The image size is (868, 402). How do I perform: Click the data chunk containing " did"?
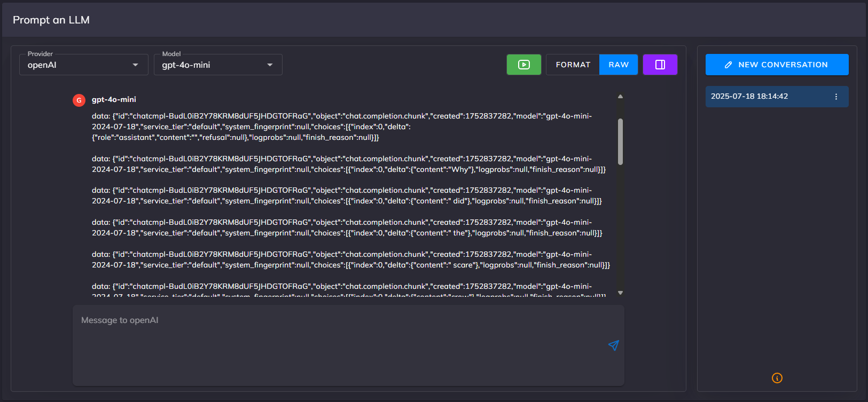347,195
